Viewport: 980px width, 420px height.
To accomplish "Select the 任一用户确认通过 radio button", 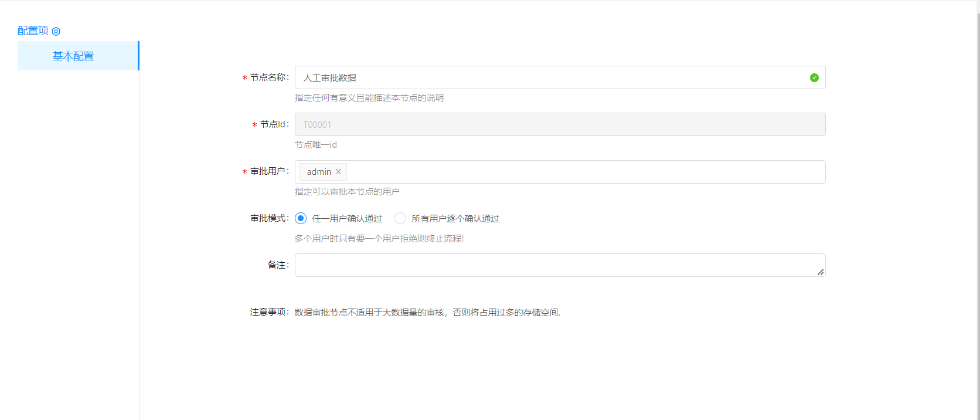I will tap(301, 218).
